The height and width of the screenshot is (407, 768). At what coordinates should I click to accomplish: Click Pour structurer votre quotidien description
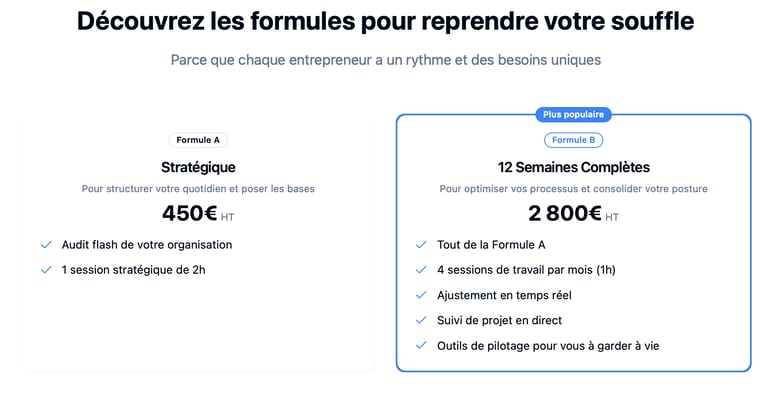(198, 188)
